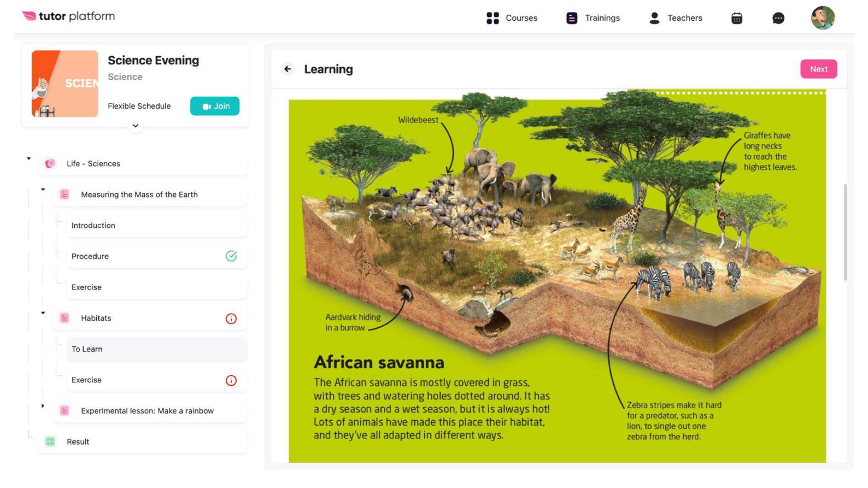Click the African savanna illustration
868x488 pixels.
[557, 276]
